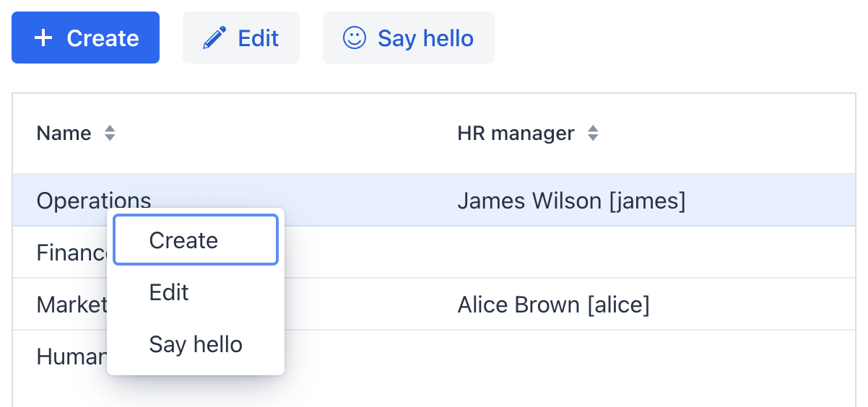Click the Name column header text
This screenshot has width=868, height=407.
pos(64,134)
